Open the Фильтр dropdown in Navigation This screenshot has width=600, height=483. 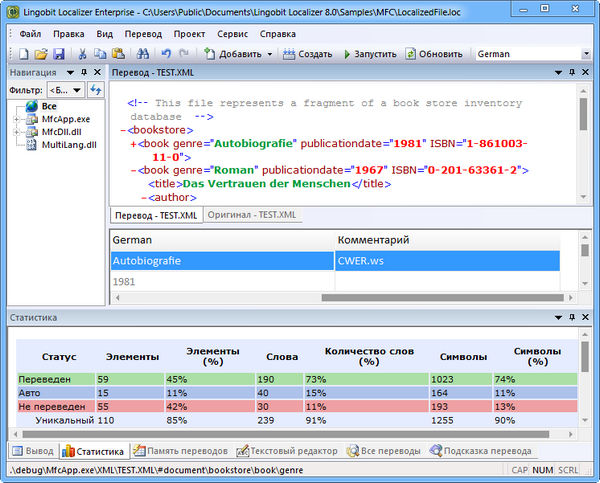coord(66,90)
